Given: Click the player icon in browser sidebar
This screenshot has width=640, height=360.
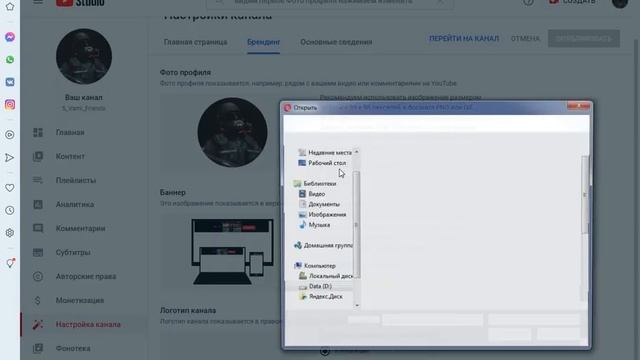Looking at the screenshot, I should 10,135.
